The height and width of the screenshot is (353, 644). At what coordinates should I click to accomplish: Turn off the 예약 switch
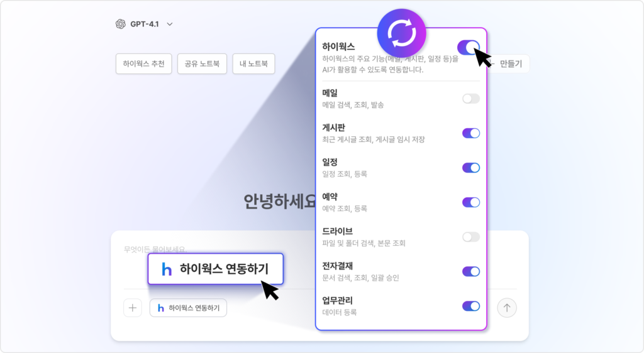(470, 202)
